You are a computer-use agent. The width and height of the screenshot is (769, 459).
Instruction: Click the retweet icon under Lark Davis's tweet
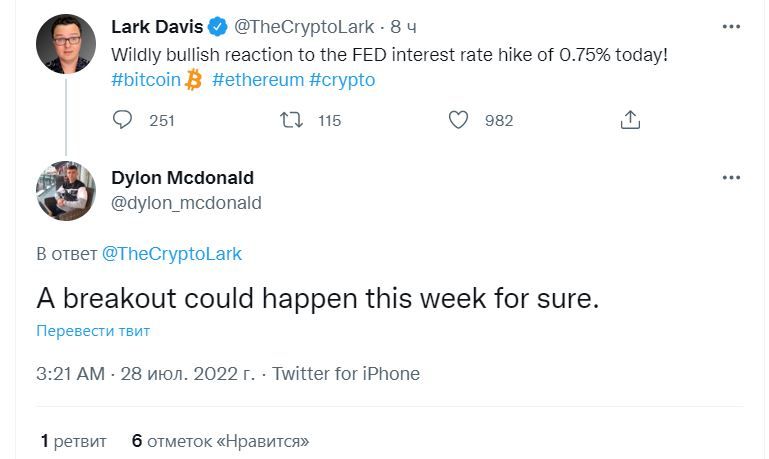291,120
